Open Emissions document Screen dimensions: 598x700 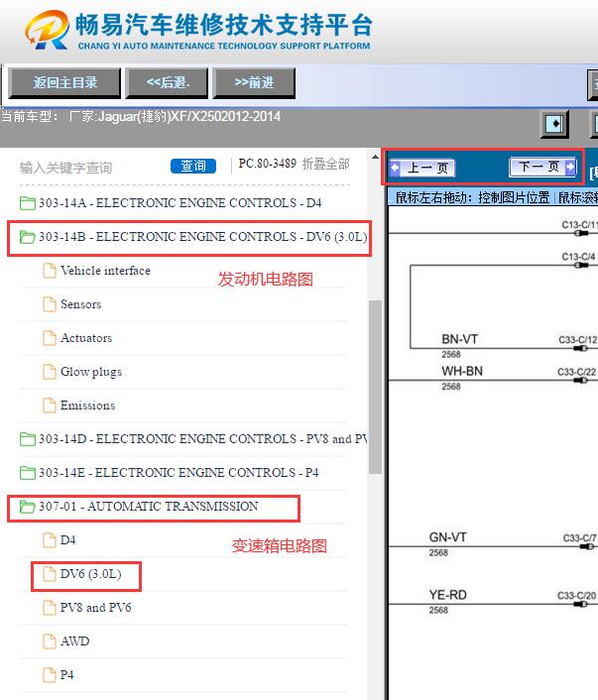pyautogui.click(x=87, y=406)
